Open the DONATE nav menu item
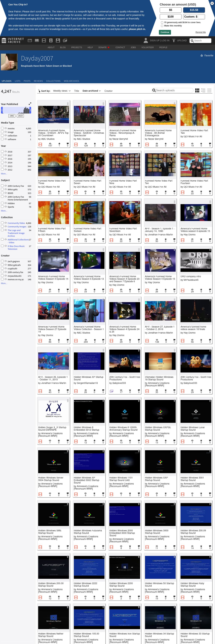The image size is (215, 644). [104, 47]
